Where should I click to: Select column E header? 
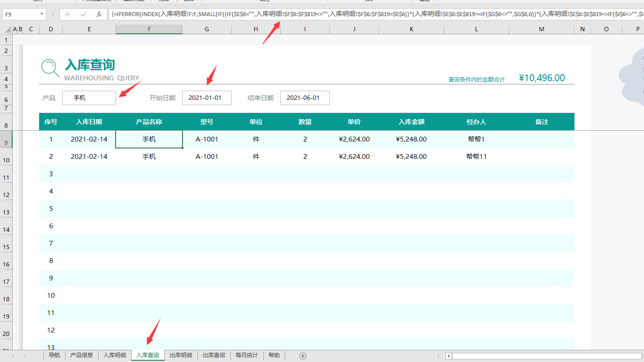89,29
